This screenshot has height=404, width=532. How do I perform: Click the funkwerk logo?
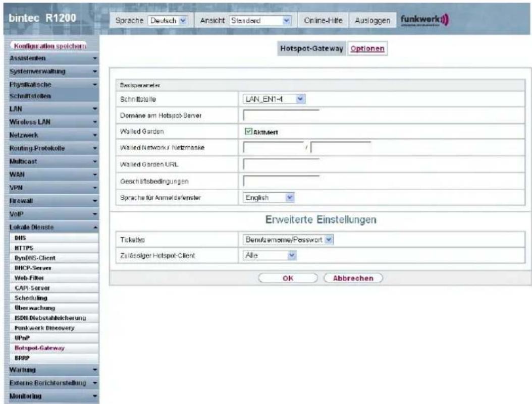424,20
